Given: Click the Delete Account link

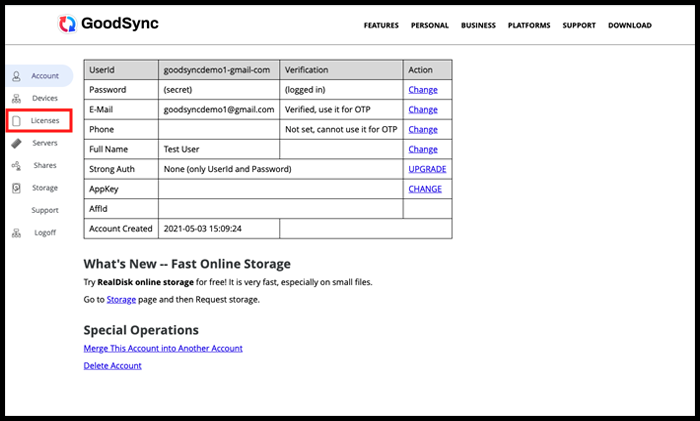Looking at the screenshot, I should click(x=112, y=366).
